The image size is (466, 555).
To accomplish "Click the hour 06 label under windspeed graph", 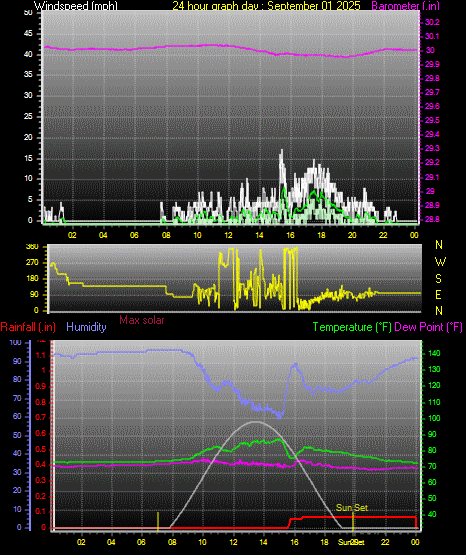I will point(134,235).
